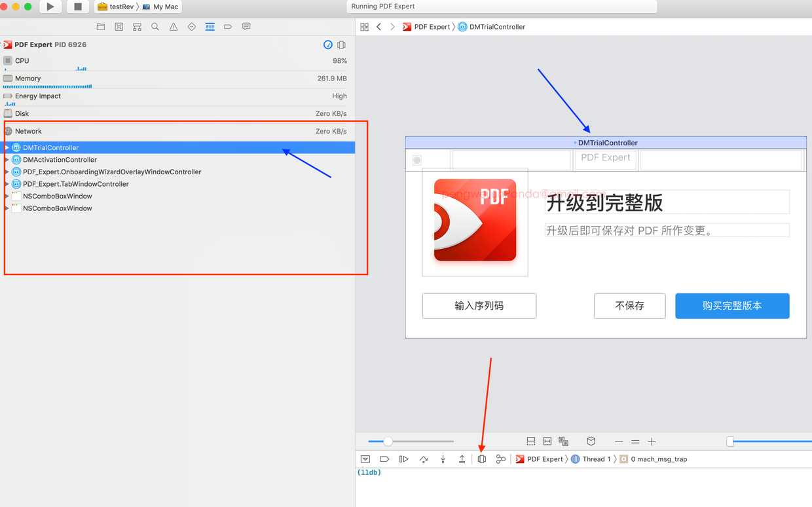Open gauge options next to PDF Expert PID
This screenshot has height=507, width=812.
pos(328,45)
